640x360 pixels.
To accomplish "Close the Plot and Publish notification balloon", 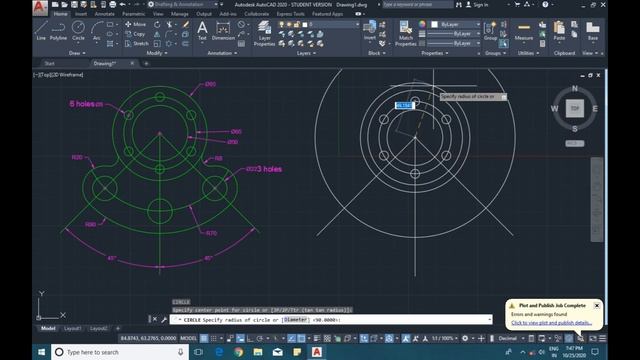I will coord(597,305).
